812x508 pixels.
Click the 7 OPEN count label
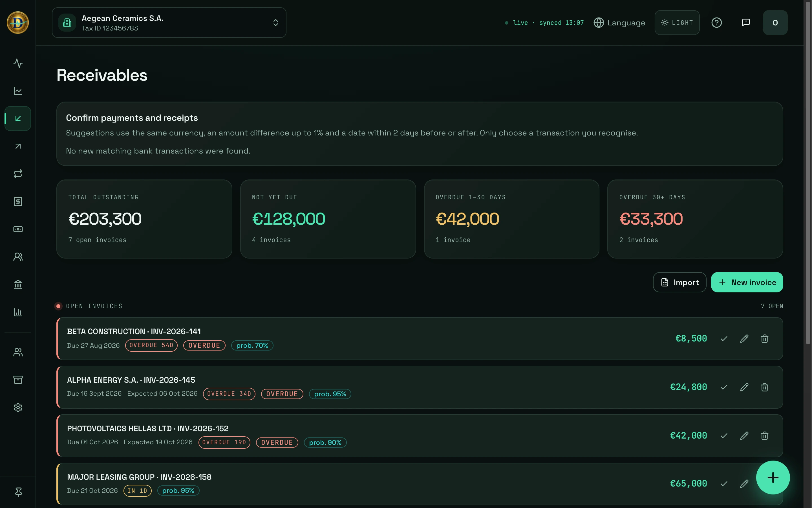coord(772,306)
